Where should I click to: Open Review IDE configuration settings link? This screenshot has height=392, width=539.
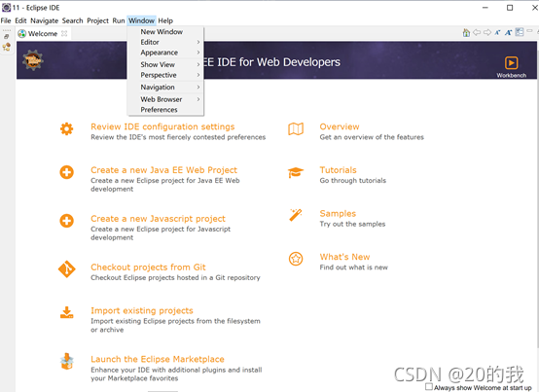point(162,126)
